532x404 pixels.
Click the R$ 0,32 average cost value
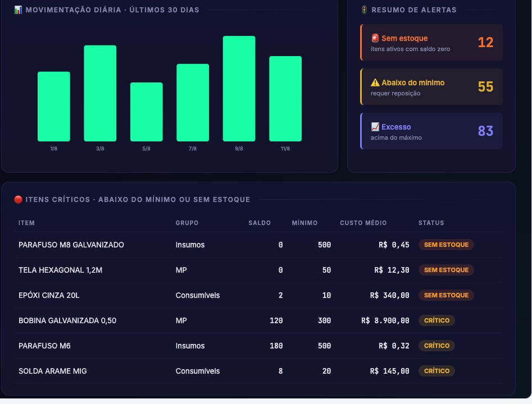click(394, 346)
